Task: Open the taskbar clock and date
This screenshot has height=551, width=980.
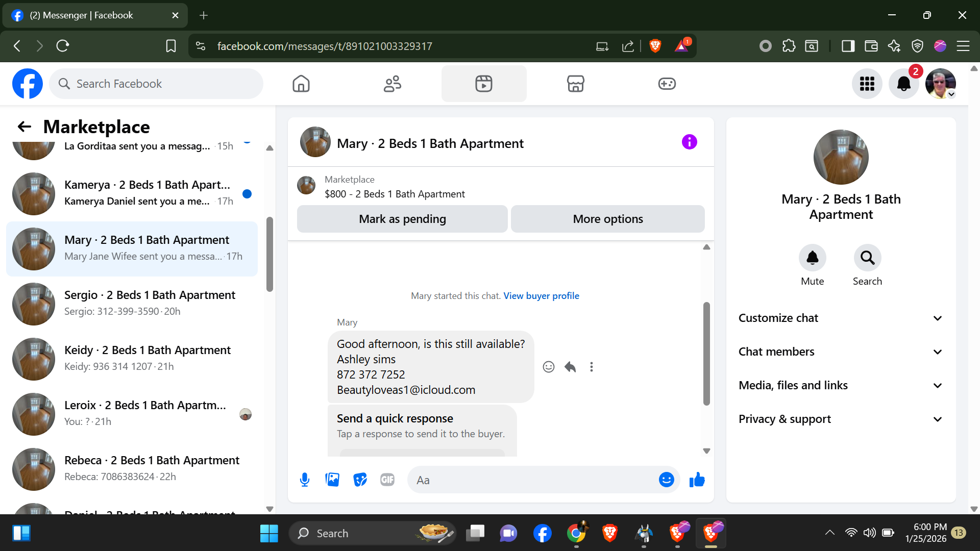Action: tap(926, 533)
